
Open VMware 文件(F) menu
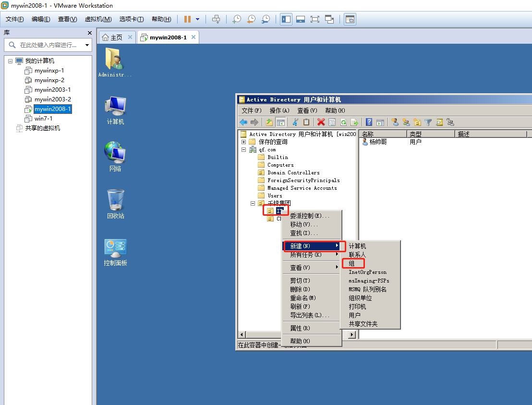click(x=14, y=19)
